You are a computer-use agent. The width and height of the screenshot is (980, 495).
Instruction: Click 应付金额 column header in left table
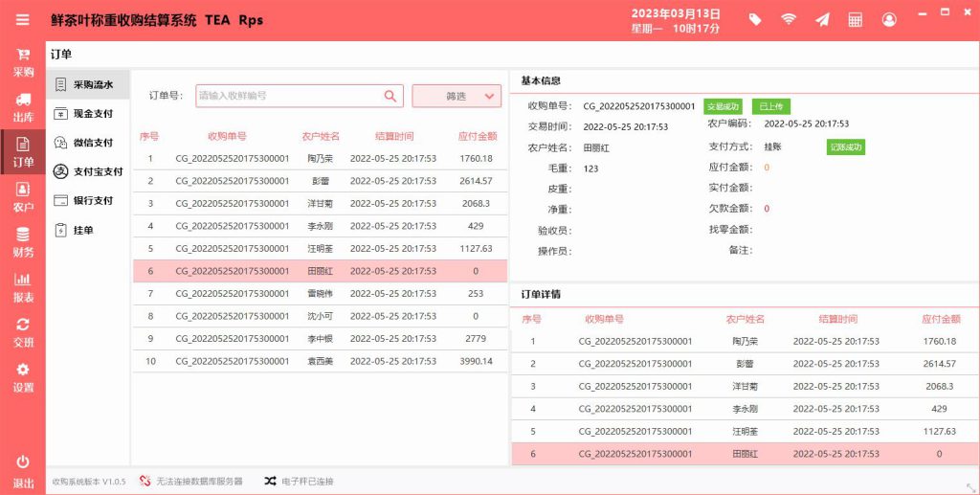pyautogui.click(x=478, y=136)
